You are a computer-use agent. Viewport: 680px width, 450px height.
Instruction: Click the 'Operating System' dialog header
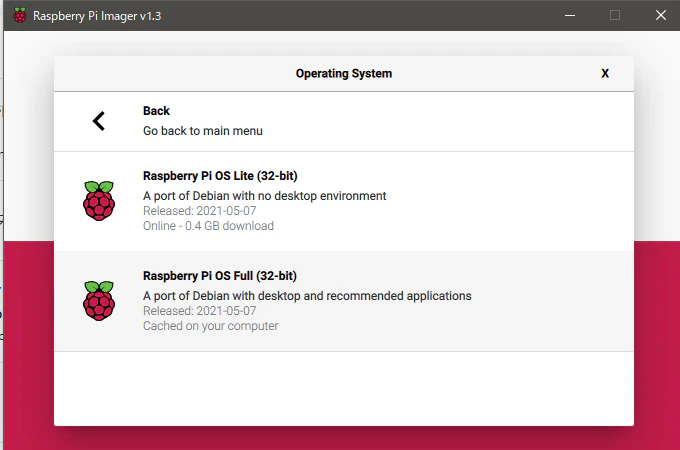click(344, 73)
